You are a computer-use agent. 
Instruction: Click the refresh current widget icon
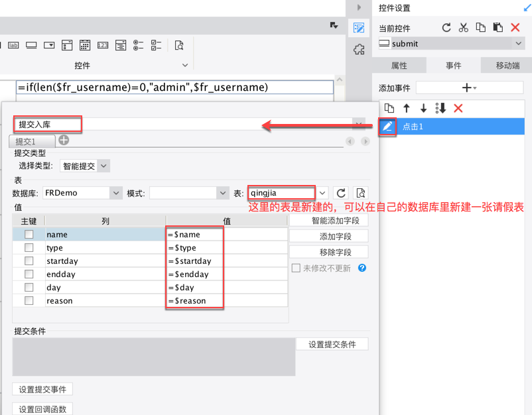click(446, 27)
